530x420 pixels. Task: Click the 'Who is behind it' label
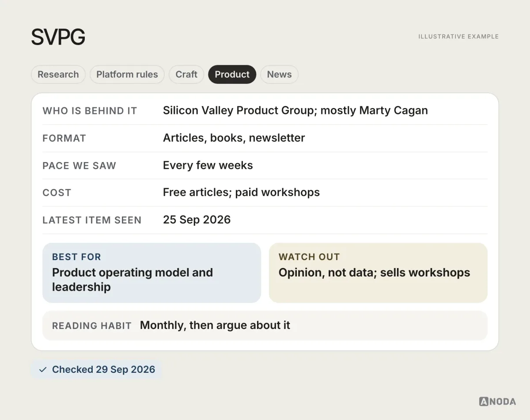tap(90, 111)
